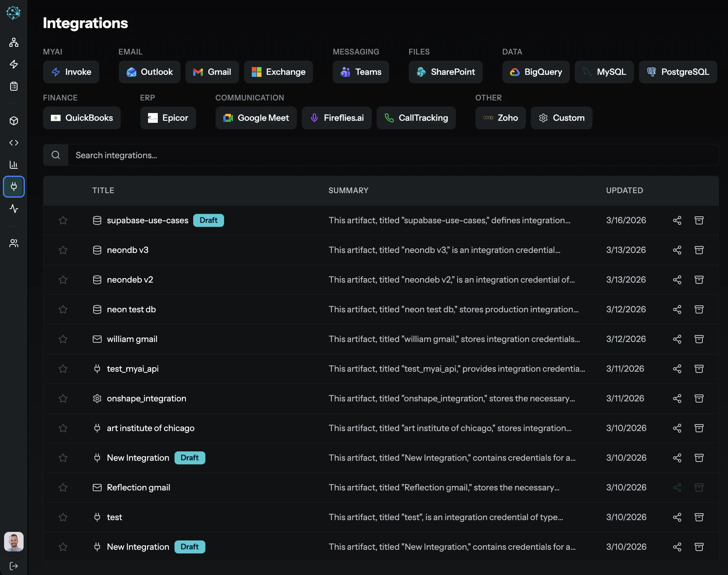Open the Integrations plug icon in the sidebar
Screen dimensions: 728x575
point(14,187)
